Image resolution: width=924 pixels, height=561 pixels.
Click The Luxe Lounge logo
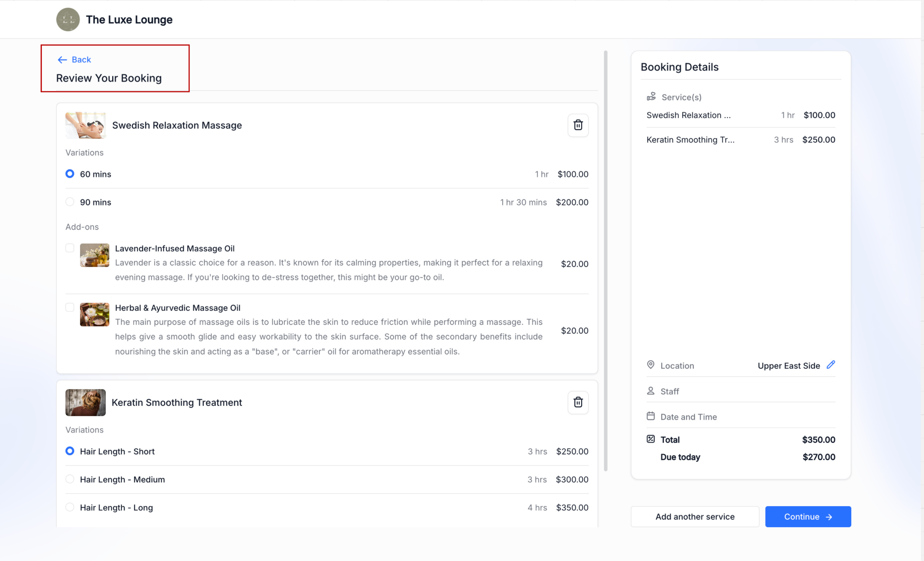pos(68,20)
